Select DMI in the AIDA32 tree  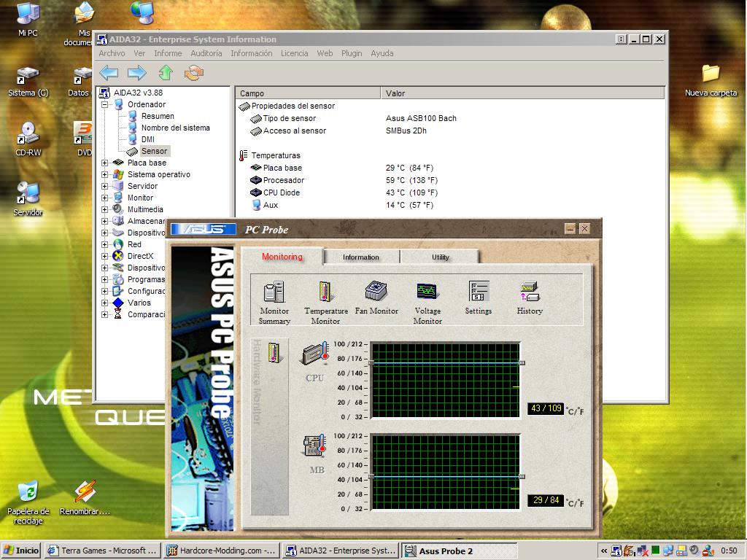tap(147, 139)
